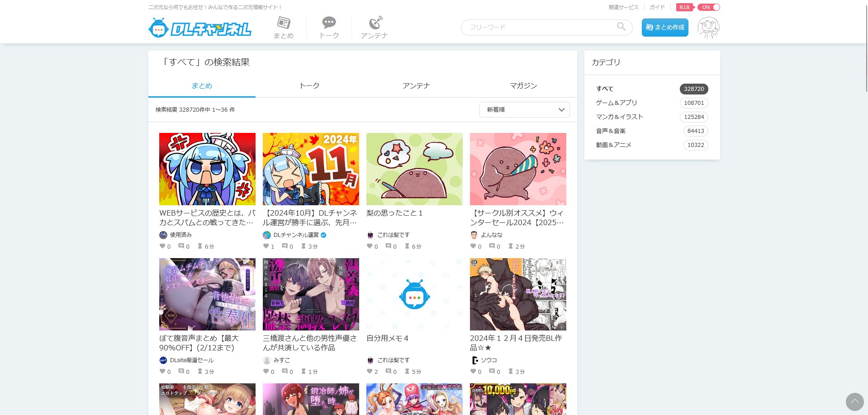Click みすこ author avatar icon
Viewport: 868px width, 415px height.
click(x=267, y=360)
